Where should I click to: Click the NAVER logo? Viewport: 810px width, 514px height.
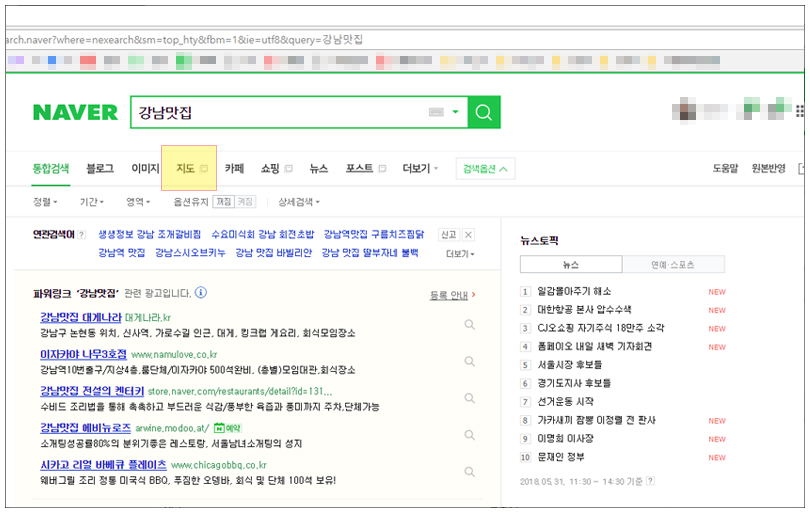[75, 112]
